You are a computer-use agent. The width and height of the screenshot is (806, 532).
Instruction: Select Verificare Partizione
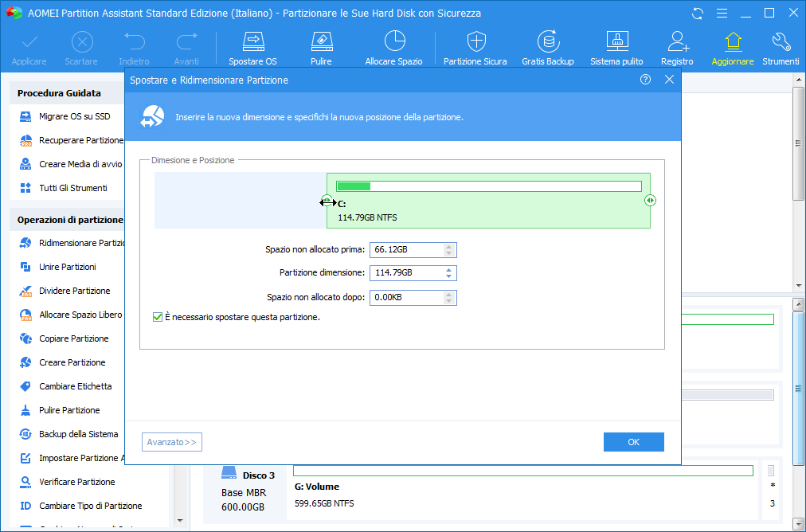coord(67,482)
